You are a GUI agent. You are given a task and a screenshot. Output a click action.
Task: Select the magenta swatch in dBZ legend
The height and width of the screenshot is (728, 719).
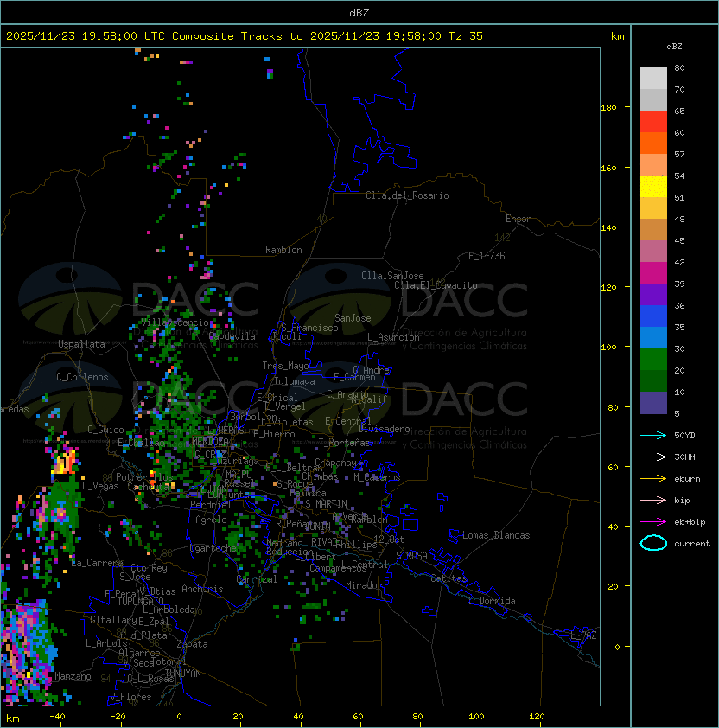pyautogui.click(x=653, y=273)
